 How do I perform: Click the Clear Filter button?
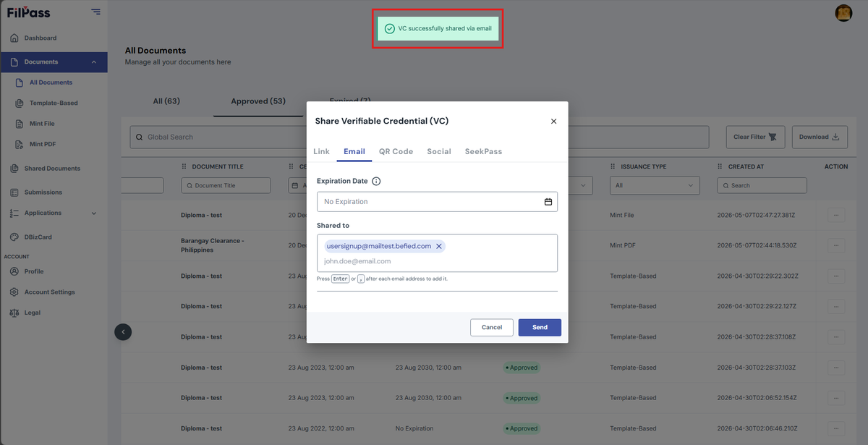pyautogui.click(x=756, y=137)
